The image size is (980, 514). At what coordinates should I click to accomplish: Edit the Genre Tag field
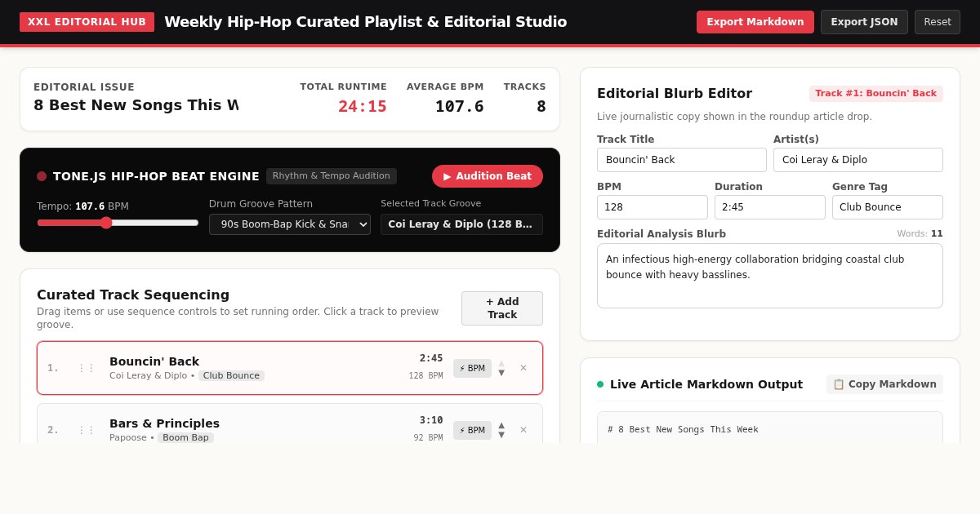click(888, 207)
